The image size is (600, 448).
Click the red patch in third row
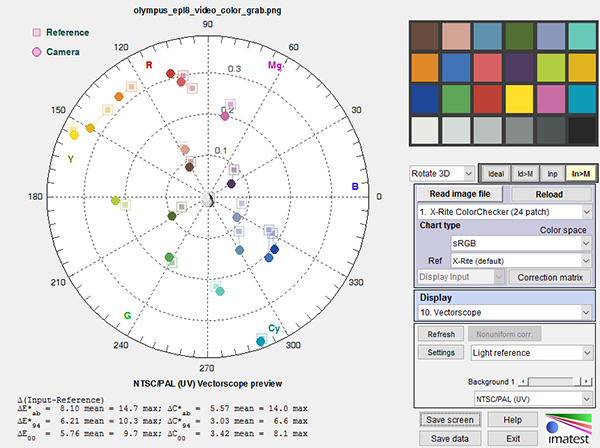pos(488,99)
